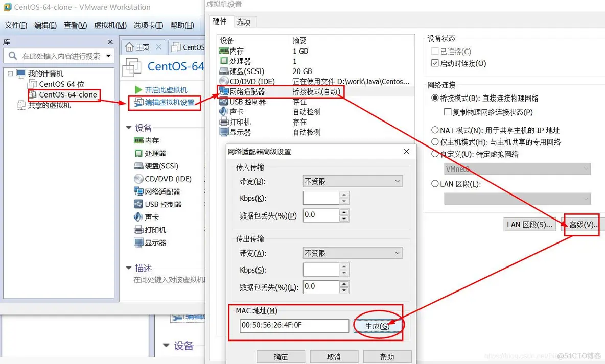Click the USB 控制器 icon in main window
Viewport: 605px width, 364px height.
coord(138,204)
